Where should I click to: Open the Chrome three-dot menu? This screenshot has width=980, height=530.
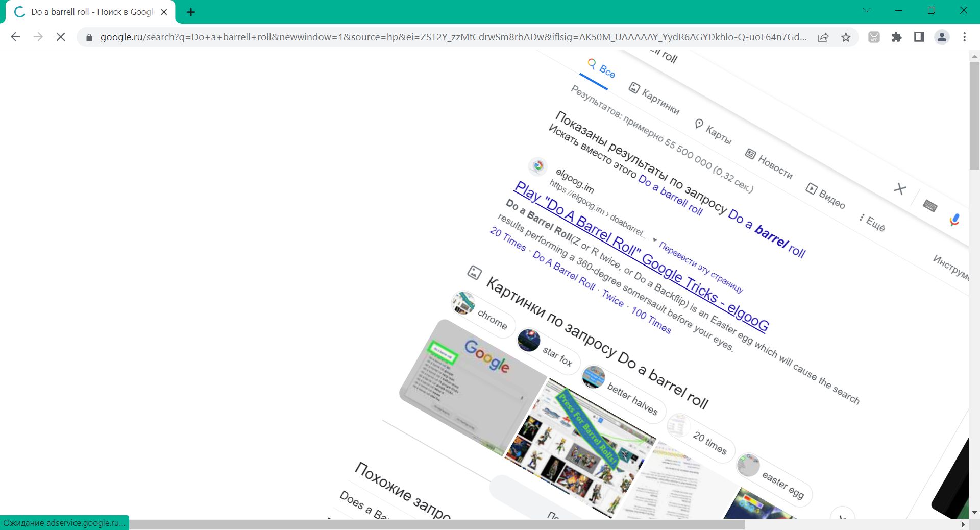coord(964,37)
